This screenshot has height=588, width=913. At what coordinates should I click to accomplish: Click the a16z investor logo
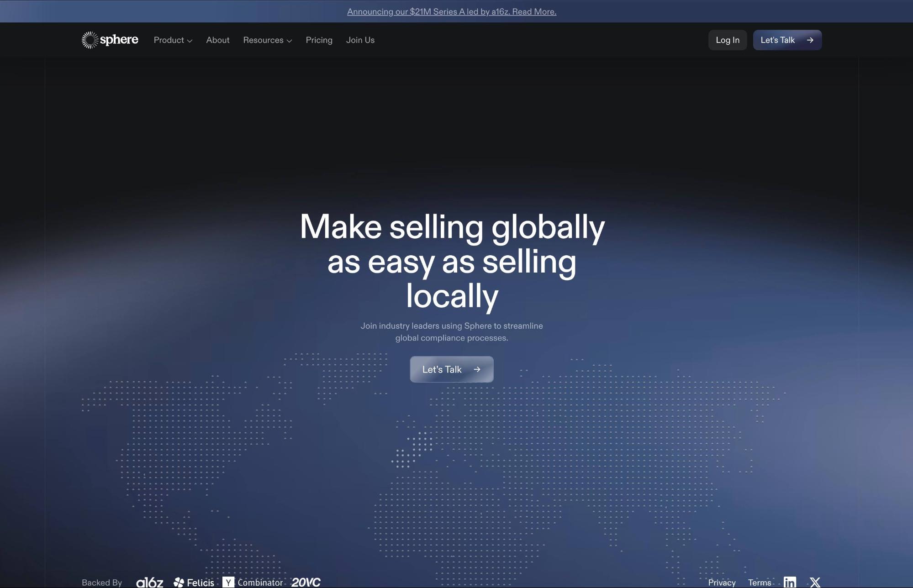tap(150, 582)
